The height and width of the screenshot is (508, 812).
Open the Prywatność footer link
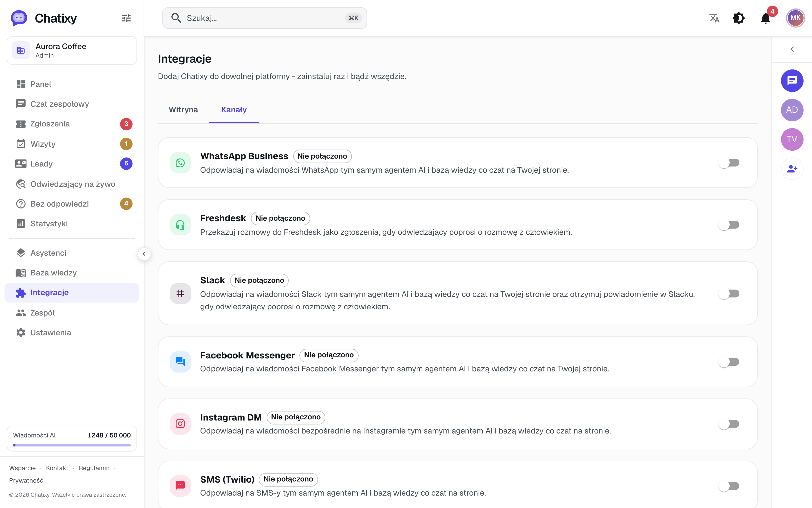26,480
